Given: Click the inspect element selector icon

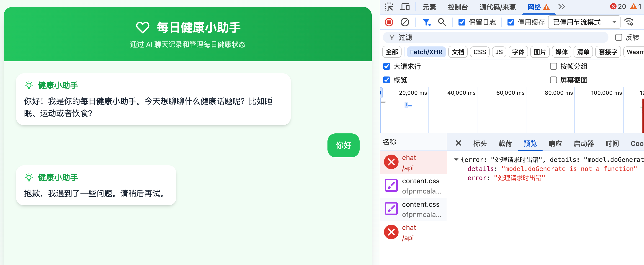Looking at the screenshot, I should (x=389, y=7).
